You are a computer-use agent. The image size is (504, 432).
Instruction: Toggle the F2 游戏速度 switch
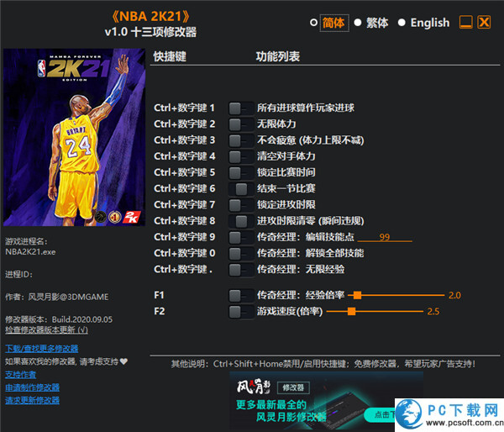tap(241, 311)
